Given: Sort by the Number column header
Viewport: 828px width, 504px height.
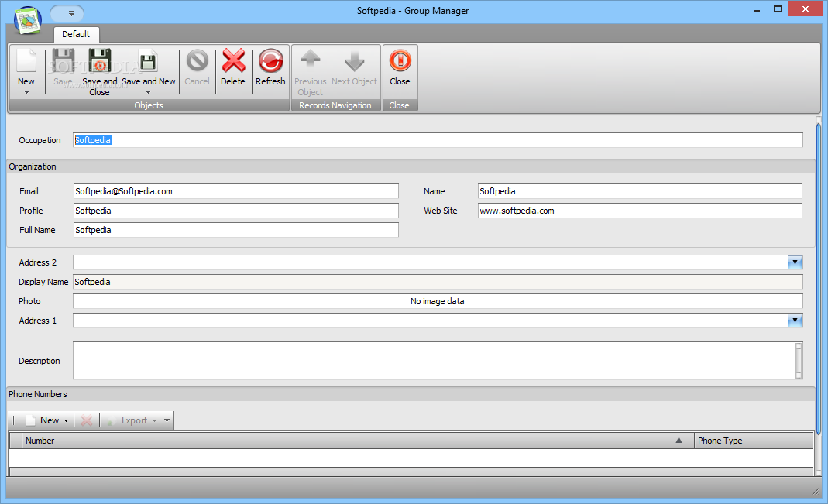Looking at the screenshot, I should tap(358, 441).
